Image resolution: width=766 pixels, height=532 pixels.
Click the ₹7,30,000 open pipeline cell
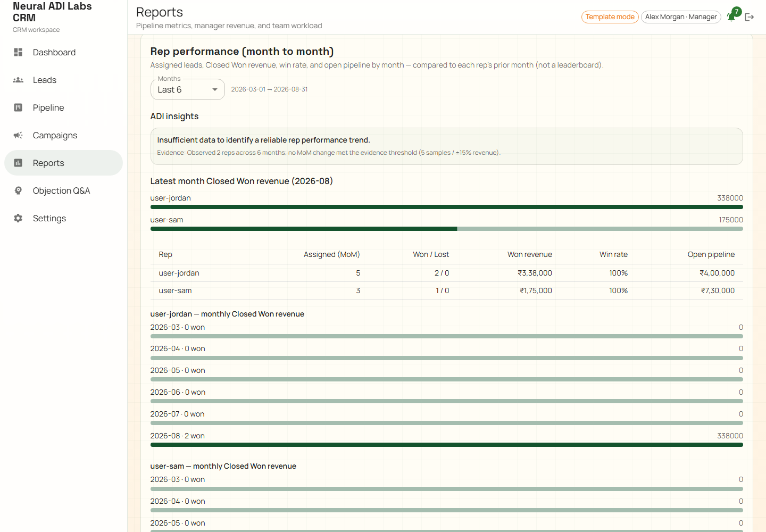click(x=718, y=290)
